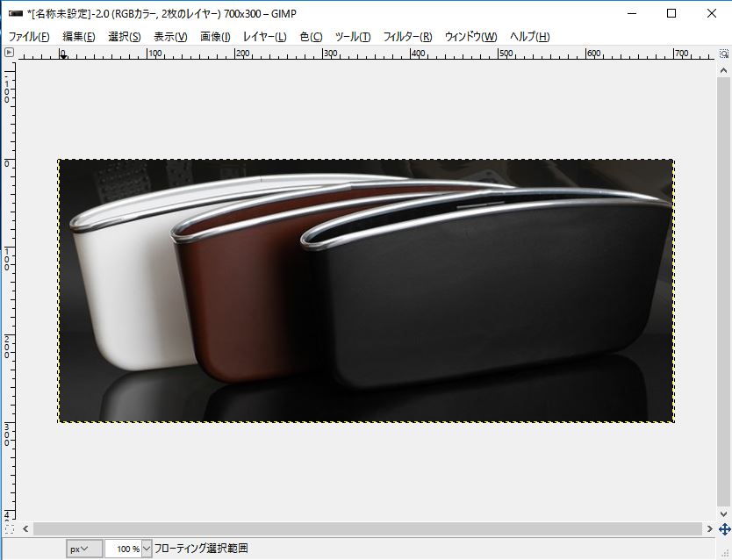The width and height of the screenshot is (732, 560).
Task: Open the px unit dropdown in status bar
Action: (84, 549)
